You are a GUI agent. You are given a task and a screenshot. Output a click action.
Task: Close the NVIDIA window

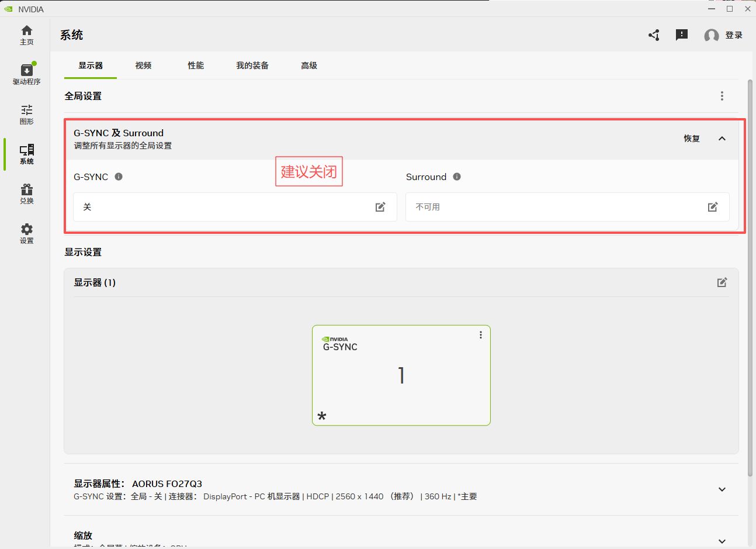tap(748, 9)
